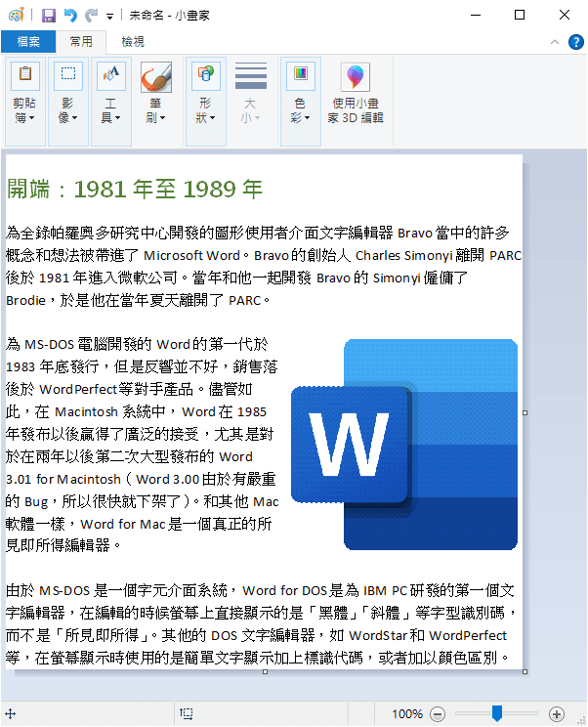Collapse the ribbon with chevron
This screenshot has width=588, height=727.
click(x=554, y=42)
